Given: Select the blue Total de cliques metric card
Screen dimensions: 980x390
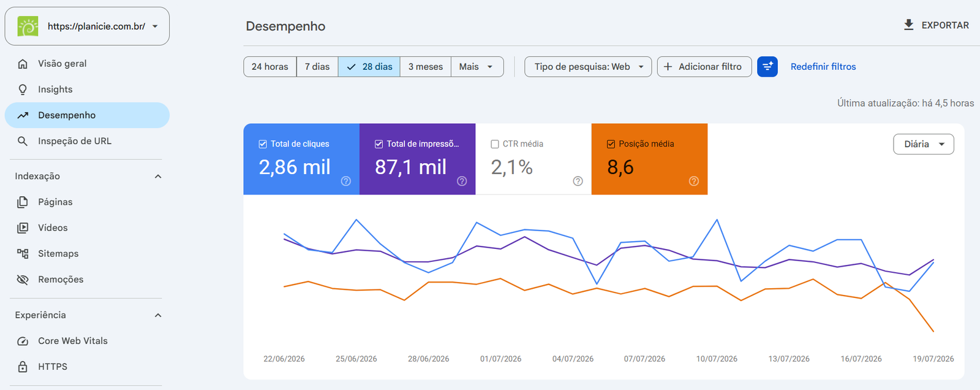Looking at the screenshot, I should point(301,159).
